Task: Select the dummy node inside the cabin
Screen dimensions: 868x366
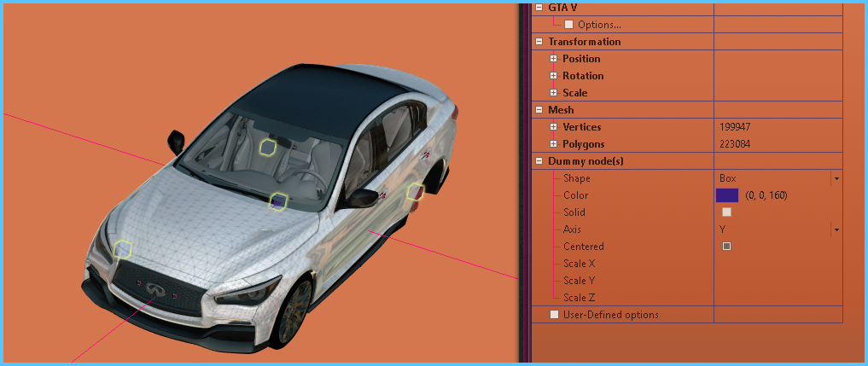Action: [268, 147]
